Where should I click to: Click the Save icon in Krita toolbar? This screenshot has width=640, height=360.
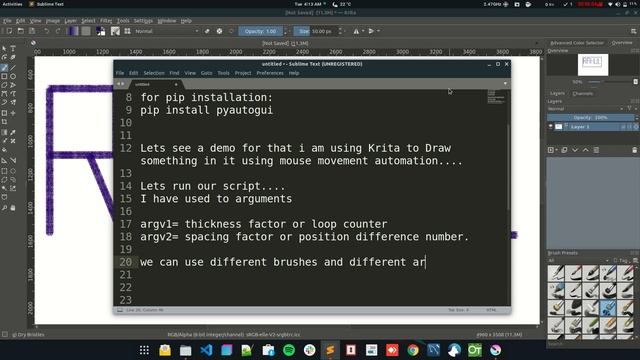(32, 31)
